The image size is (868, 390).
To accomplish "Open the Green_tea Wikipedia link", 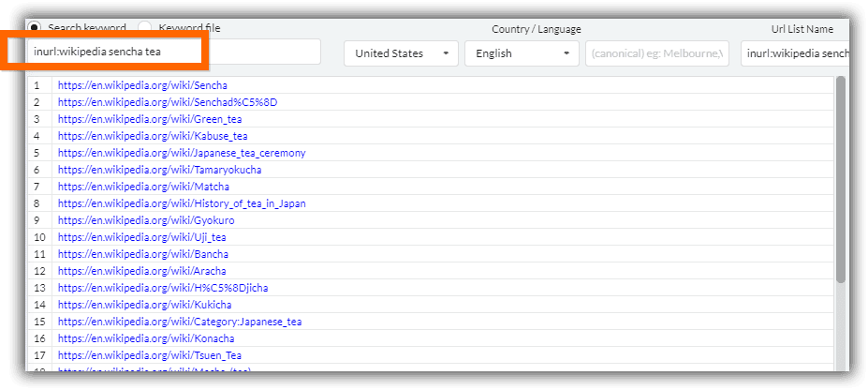I will [x=150, y=119].
